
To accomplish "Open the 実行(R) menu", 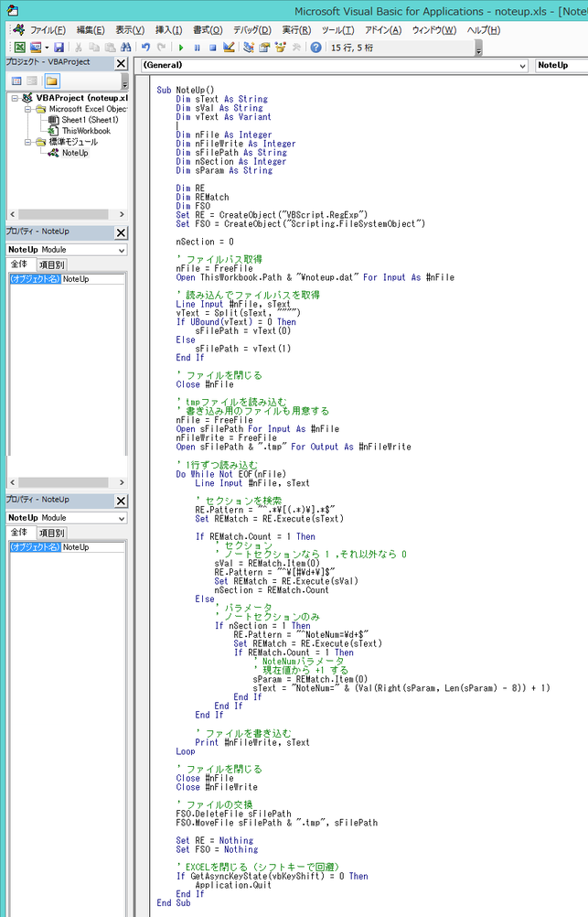I will pyautogui.click(x=296, y=30).
